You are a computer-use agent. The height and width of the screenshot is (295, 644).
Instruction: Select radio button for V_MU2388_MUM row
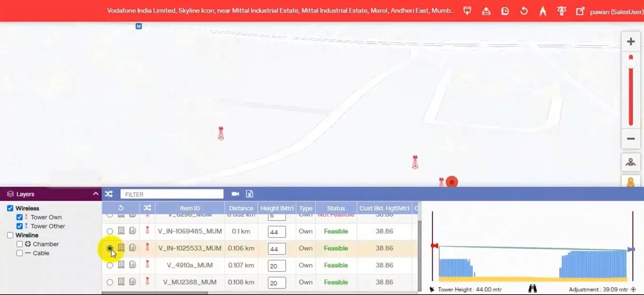(x=110, y=282)
